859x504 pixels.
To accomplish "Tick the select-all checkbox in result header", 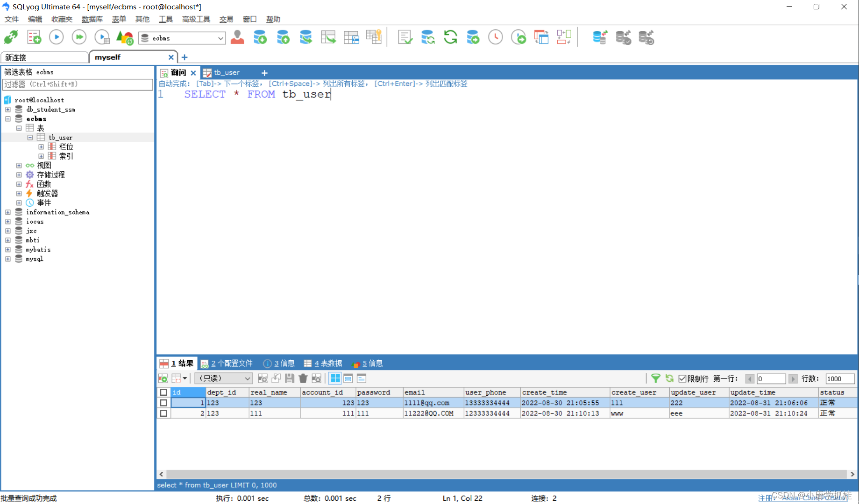I will pos(163,392).
